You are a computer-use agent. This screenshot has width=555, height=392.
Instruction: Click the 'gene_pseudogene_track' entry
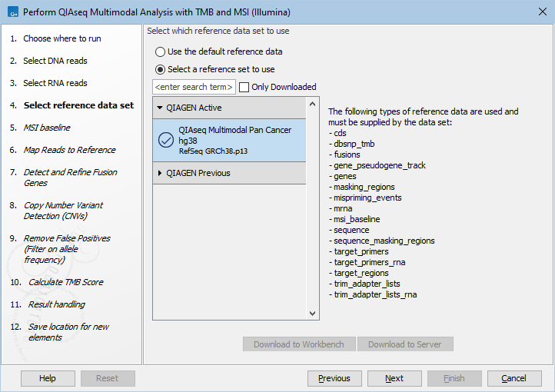[380, 165]
